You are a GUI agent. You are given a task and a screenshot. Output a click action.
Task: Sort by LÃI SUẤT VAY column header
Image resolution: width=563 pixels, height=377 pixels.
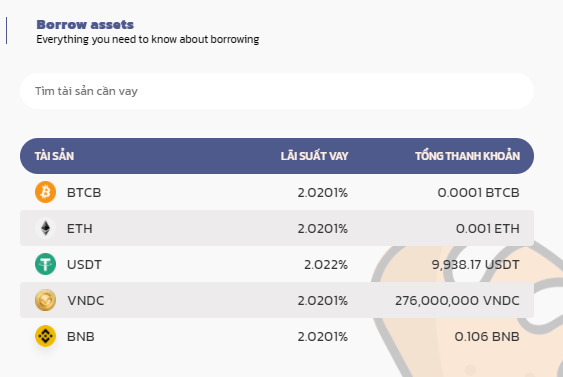click(314, 156)
